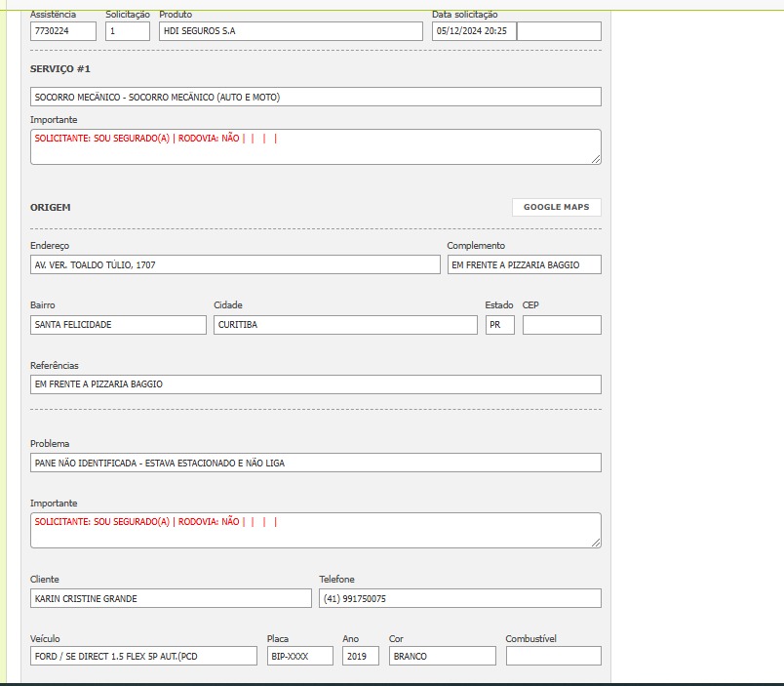The width and height of the screenshot is (784, 686).
Task: Click the empty field beside Data solicitação
Action: pos(559,31)
